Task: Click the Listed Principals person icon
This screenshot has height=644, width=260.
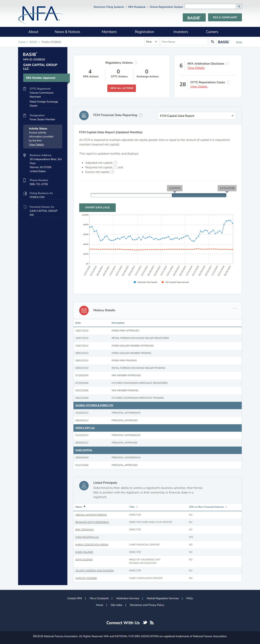Action: point(84,485)
